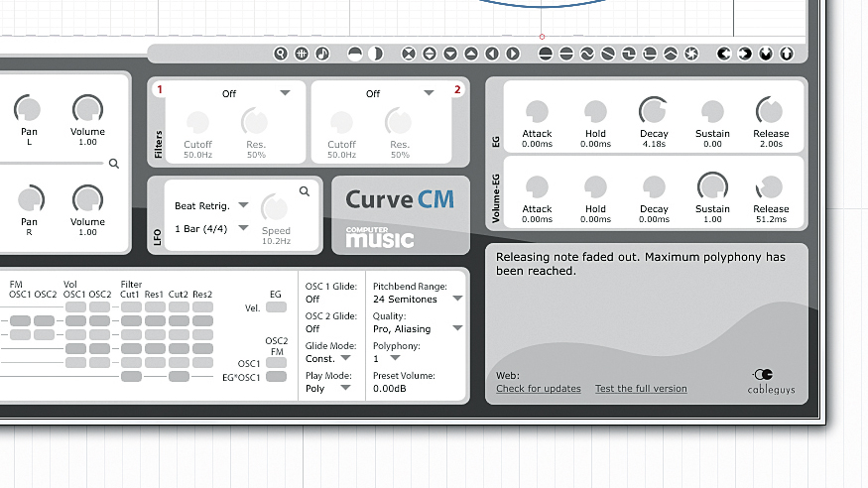Click the right triangle toolbar icon
The width and height of the screenshot is (868, 488).
coord(513,54)
